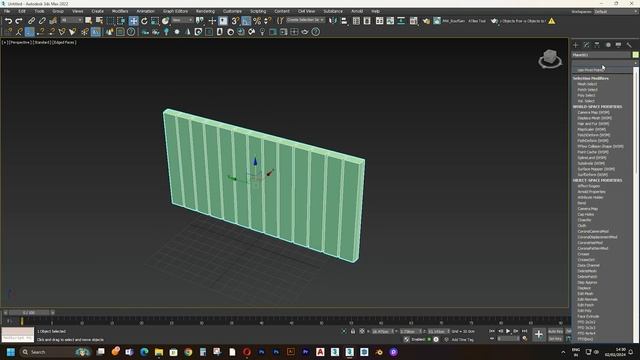
Task: Click the Align tool icon
Action: tap(344, 21)
